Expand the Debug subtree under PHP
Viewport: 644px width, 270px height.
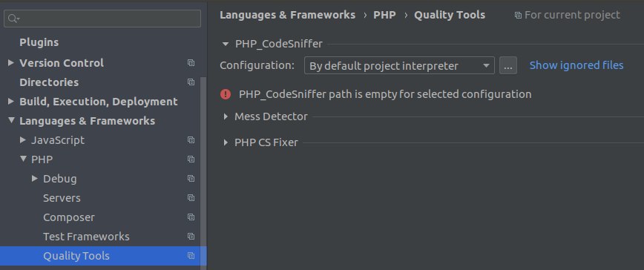tap(35, 179)
